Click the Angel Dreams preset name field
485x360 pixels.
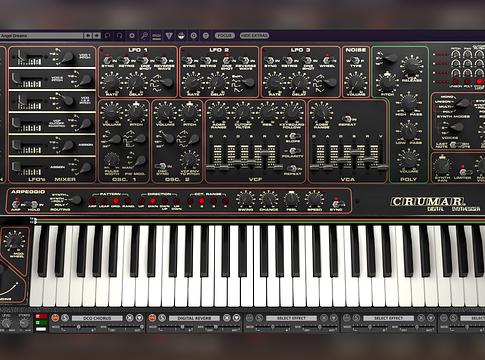pos(41,36)
